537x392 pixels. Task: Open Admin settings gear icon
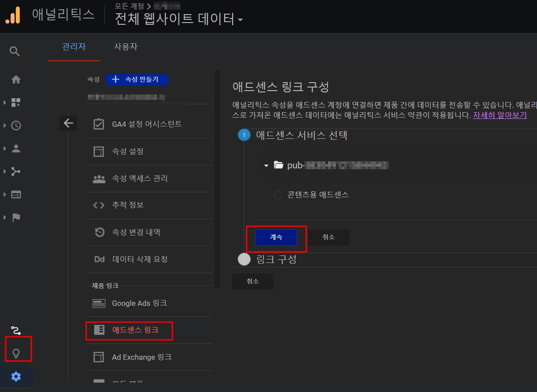(16, 377)
